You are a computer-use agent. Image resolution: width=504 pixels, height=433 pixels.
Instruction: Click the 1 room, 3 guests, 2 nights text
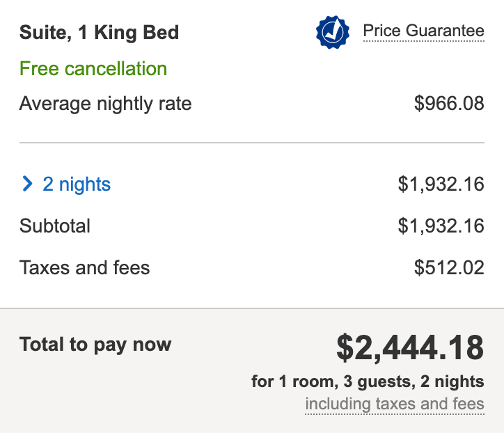coord(368,381)
